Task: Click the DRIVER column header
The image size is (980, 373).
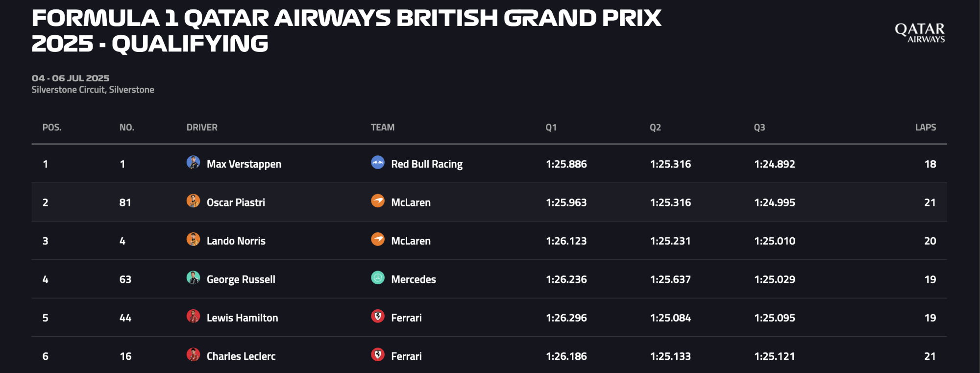Action: point(202,127)
